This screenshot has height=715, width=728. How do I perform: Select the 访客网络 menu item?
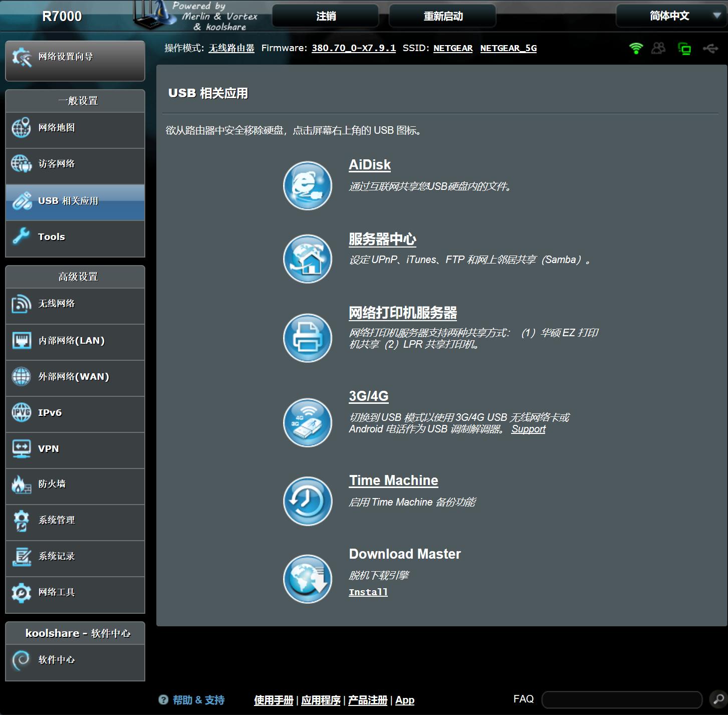(x=75, y=166)
